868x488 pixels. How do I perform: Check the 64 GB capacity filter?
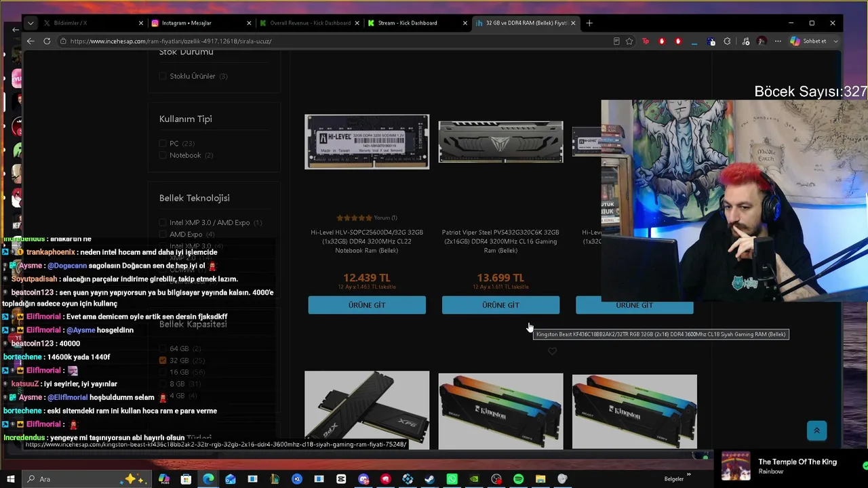coord(163,349)
